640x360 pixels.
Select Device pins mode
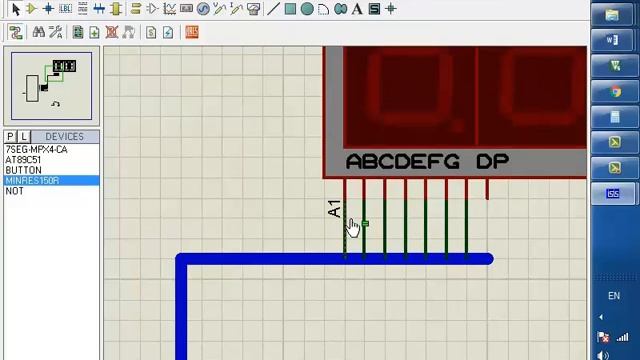[152, 9]
